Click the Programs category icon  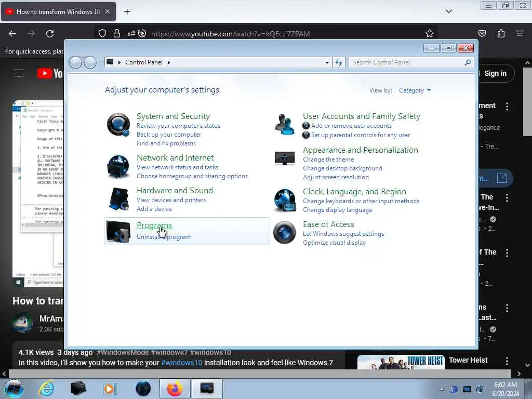coord(118,231)
